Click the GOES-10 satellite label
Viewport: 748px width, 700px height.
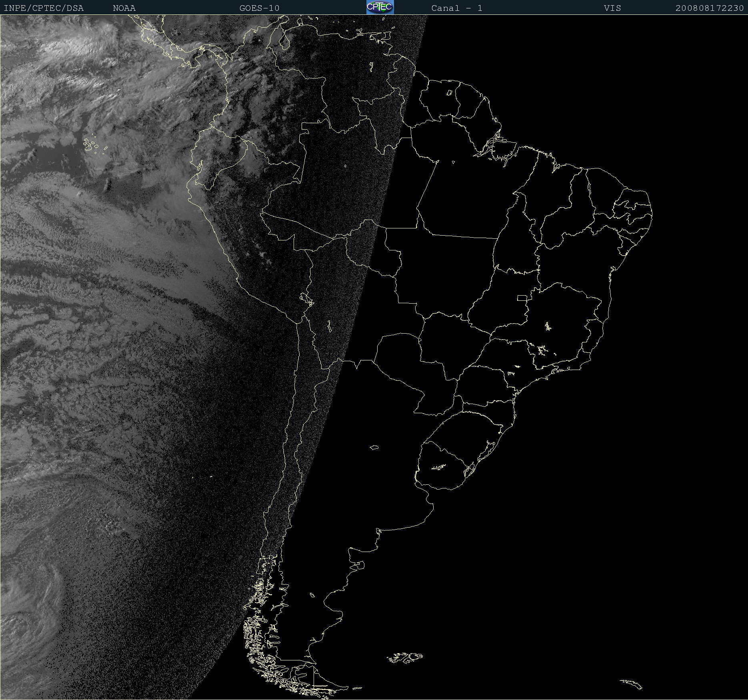[260, 8]
